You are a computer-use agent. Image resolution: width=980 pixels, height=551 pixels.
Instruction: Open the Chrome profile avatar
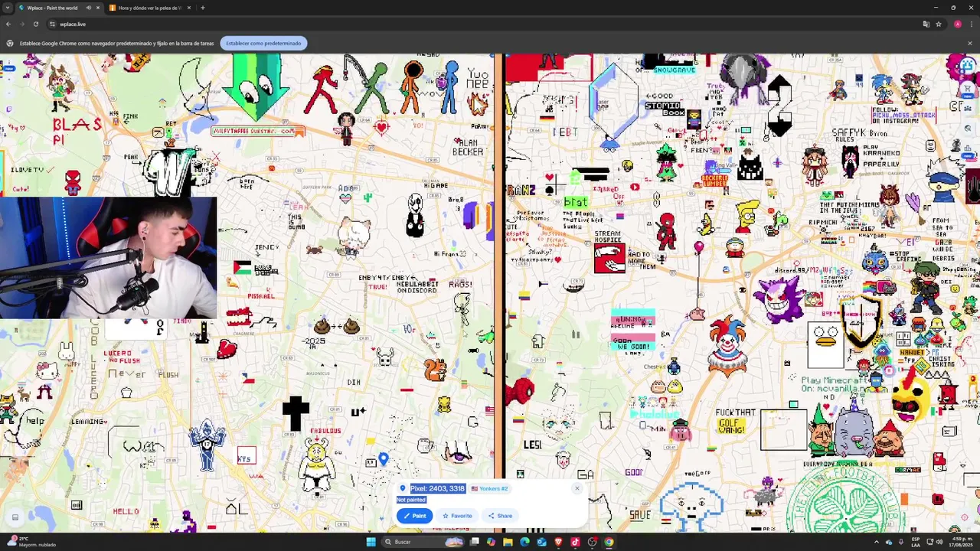(x=957, y=24)
